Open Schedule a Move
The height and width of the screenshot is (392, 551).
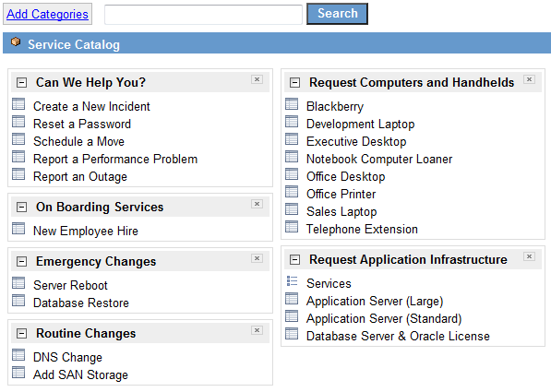coord(79,141)
